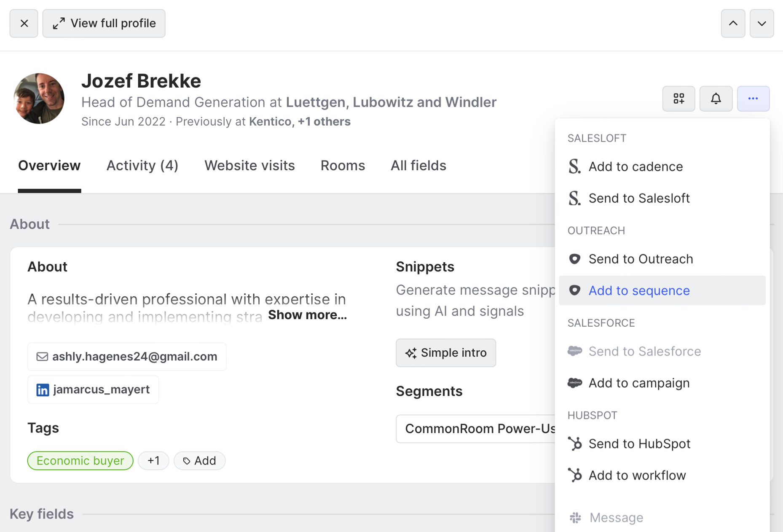Click the Slack Message menu item
Screen dimensions: 783x532
(662, 517)
